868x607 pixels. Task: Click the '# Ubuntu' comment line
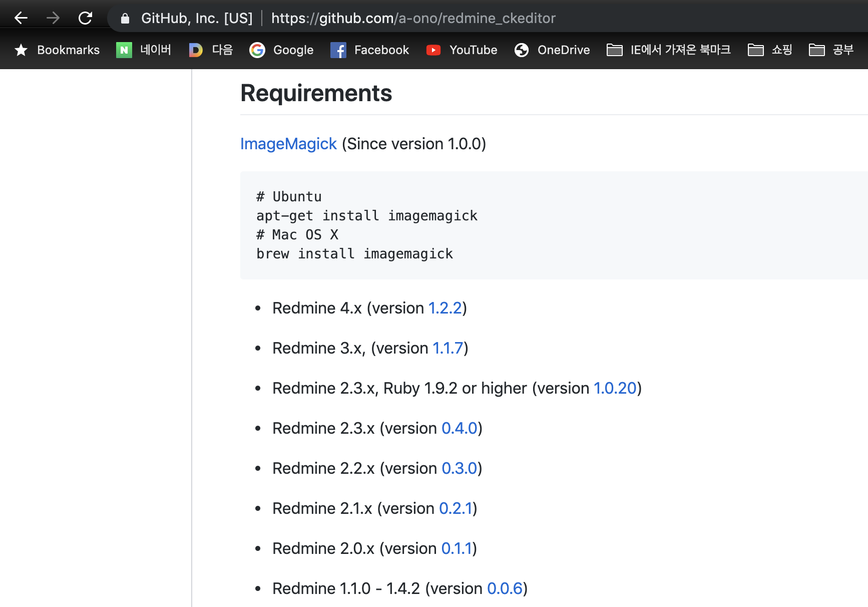289,197
